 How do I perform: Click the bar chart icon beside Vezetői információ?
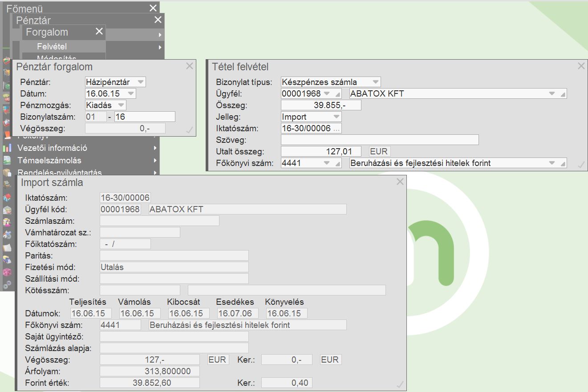point(7,148)
